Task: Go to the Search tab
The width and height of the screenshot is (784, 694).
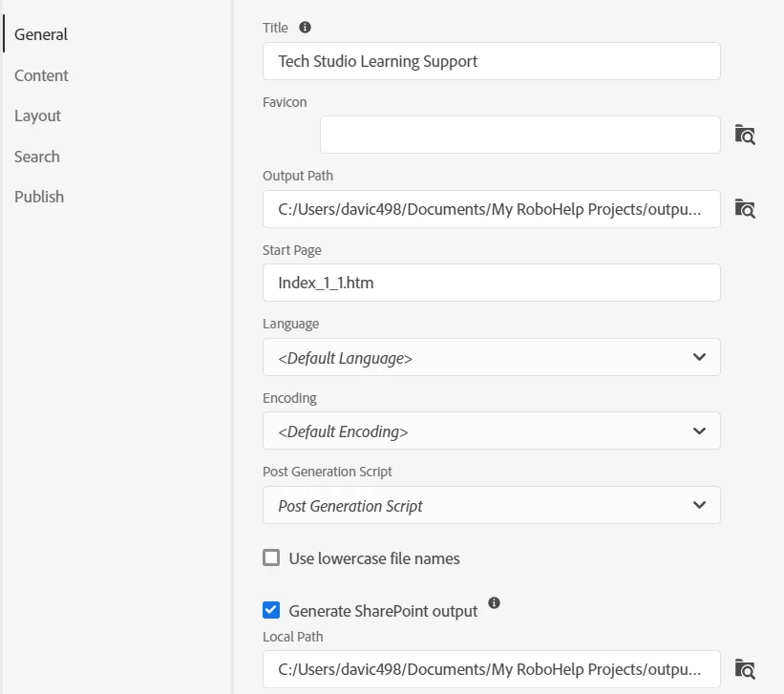Action: coord(37,157)
